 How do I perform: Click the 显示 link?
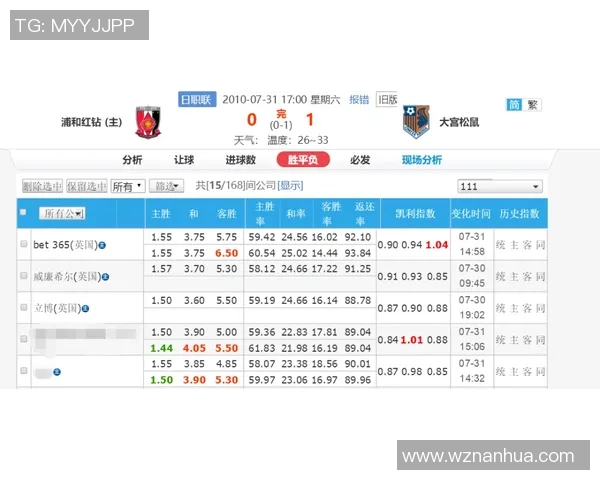[x=290, y=186]
